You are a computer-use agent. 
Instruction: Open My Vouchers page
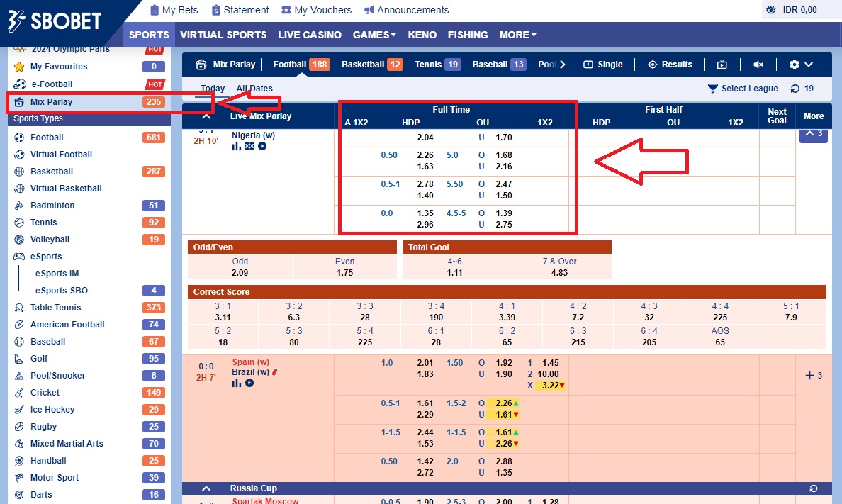pyautogui.click(x=316, y=10)
